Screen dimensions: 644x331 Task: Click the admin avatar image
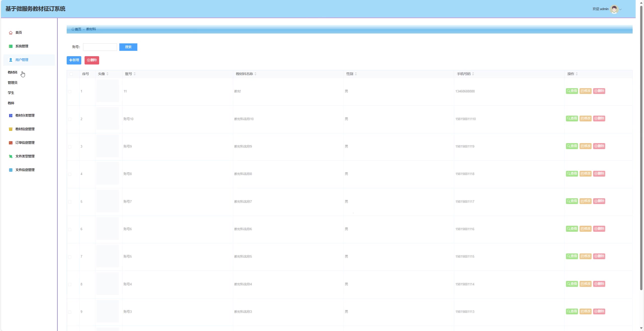[614, 9]
